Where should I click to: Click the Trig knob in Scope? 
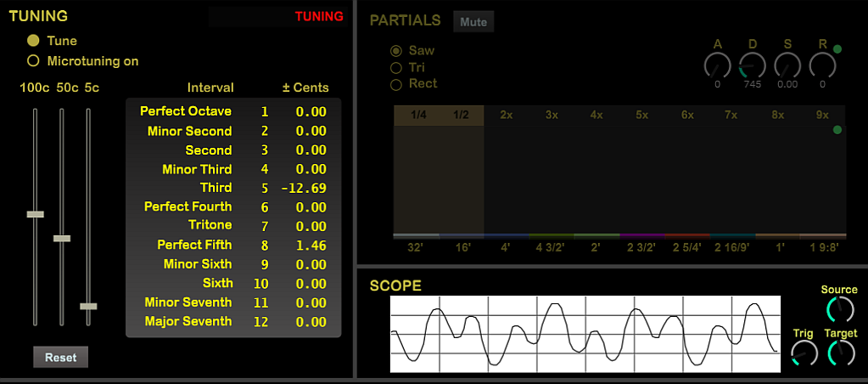click(804, 353)
